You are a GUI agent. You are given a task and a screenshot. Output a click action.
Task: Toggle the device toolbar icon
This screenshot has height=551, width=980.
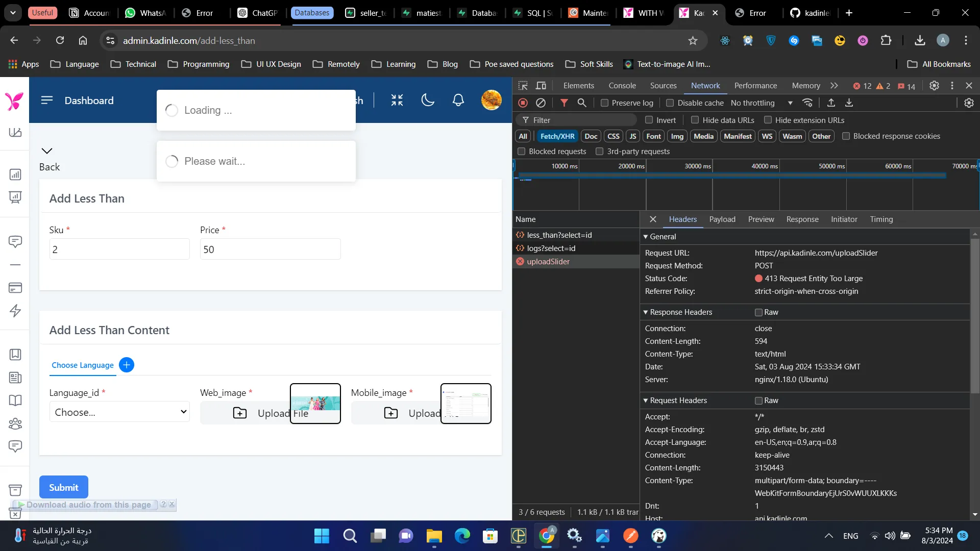click(541, 86)
